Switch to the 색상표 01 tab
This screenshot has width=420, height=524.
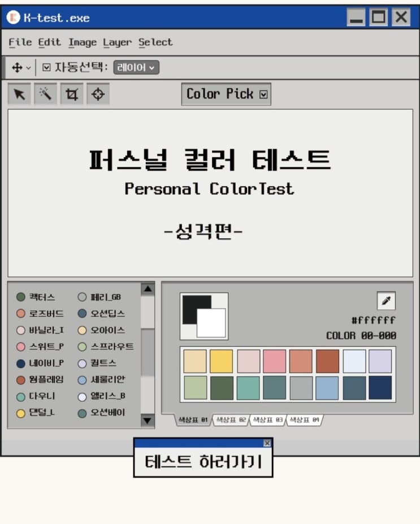click(x=193, y=420)
